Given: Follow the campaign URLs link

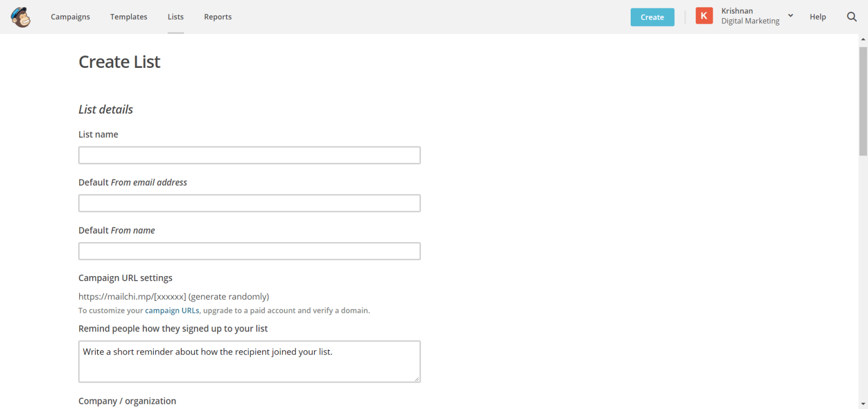Looking at the screenshot, I should coord(172,311).
